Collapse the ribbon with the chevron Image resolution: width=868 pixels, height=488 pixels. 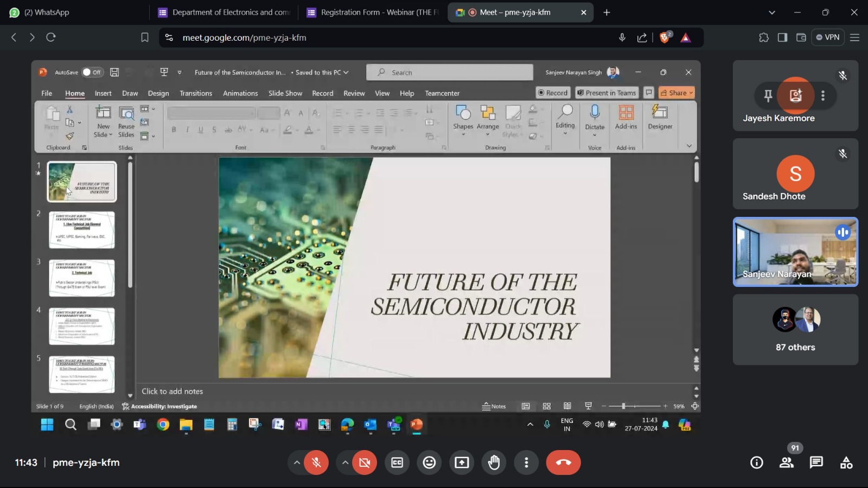(x=689, y=145)
